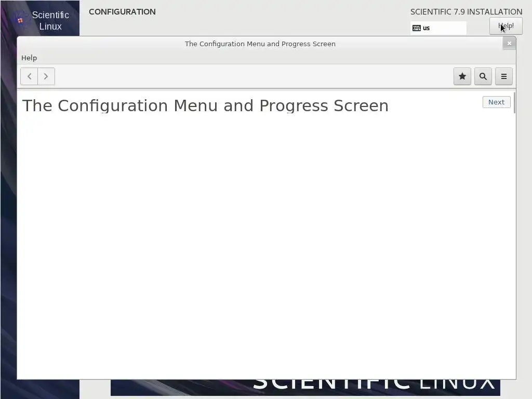Click the CONFIGURATION title text

[x=122, y=12]
